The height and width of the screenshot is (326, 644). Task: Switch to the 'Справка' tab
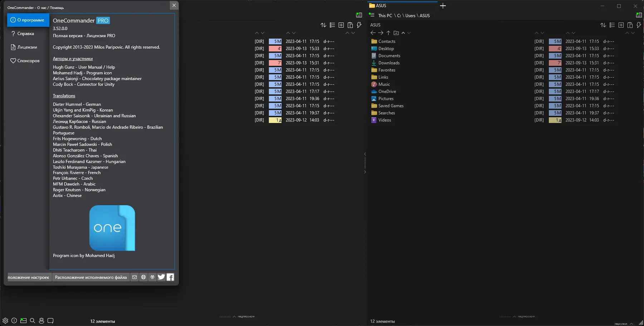(28, 34)
